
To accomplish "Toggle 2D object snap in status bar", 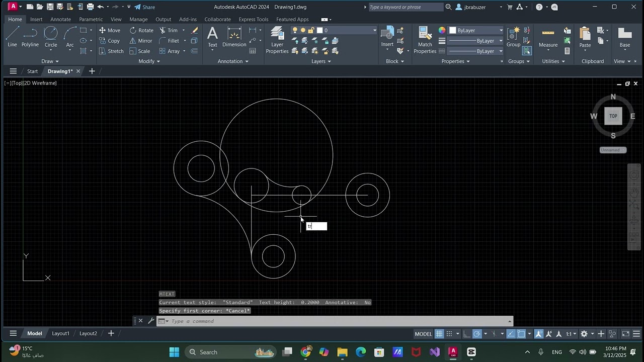I will tap(521, 334).
